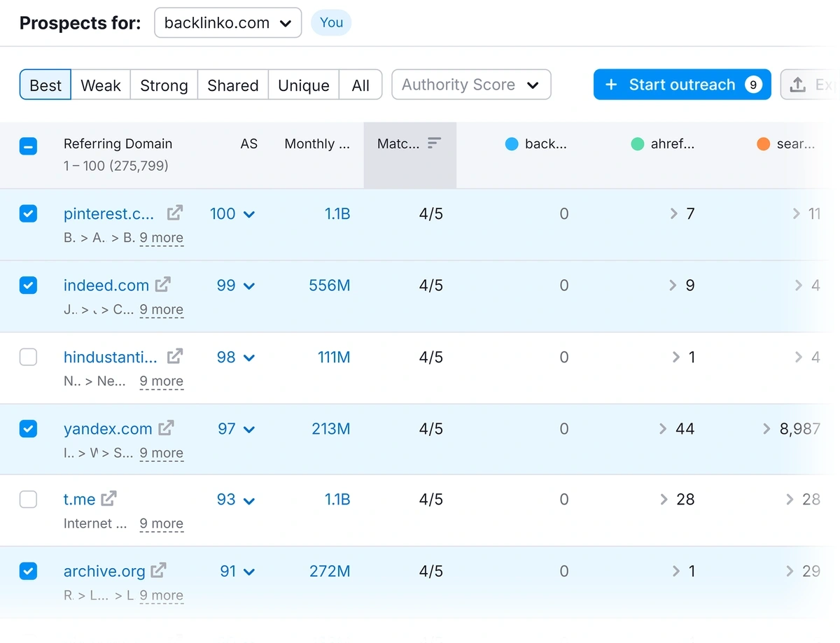
Task: Uncheck the indeed.com row checkbox
Action: (28, 285)
